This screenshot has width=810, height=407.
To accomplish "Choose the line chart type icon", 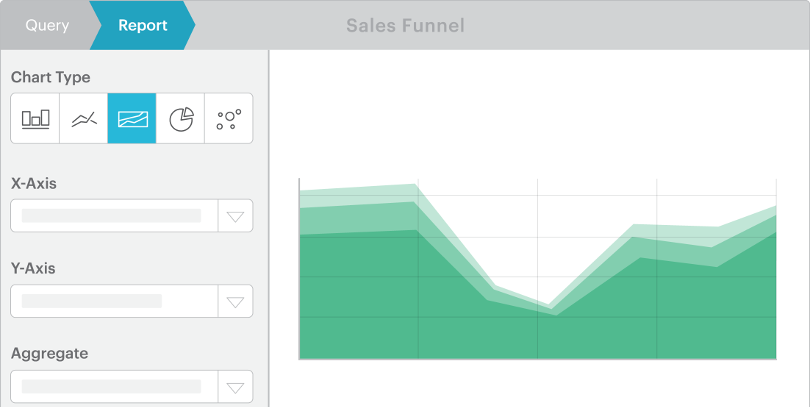I will 84,119.
